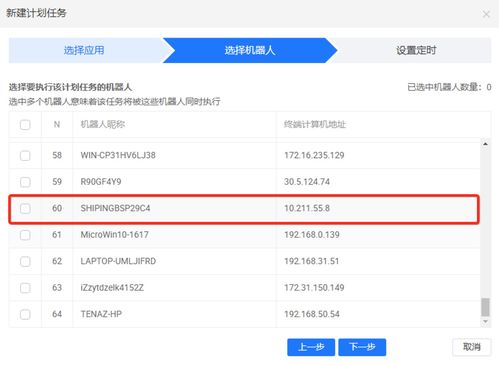
Task: Click the 上一步 button
Action: click(311, 347)
